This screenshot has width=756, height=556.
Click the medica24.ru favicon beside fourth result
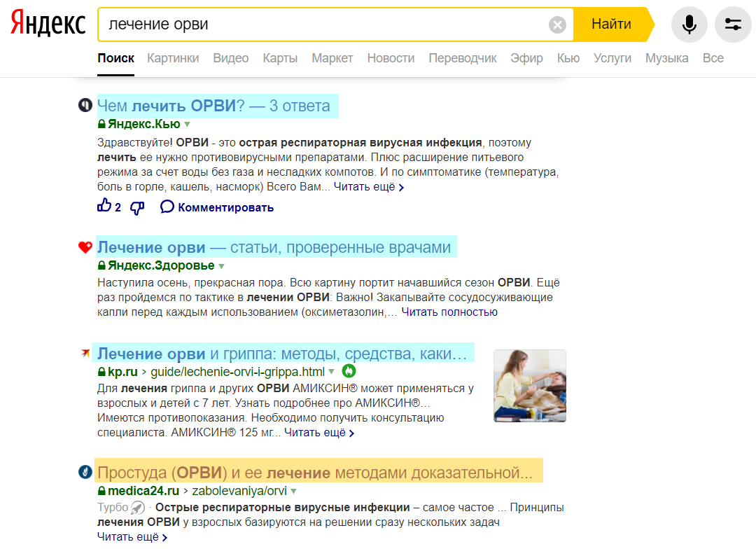[85, 471]
